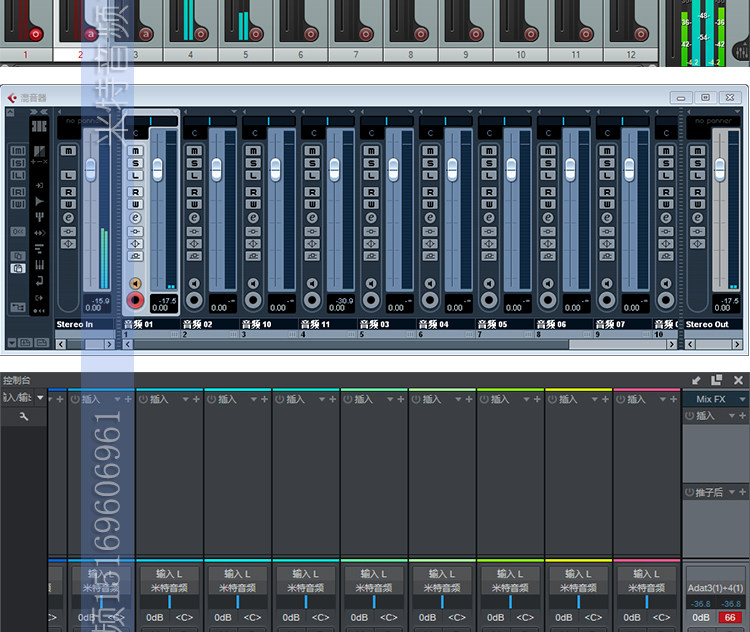Click copy channel settings icon in mixer
Viewport: 750px width, 632px height.
(x=18, y=256)
